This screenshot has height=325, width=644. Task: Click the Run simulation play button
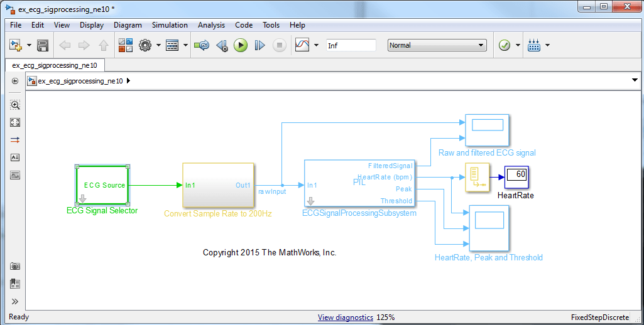click(240, 45)
